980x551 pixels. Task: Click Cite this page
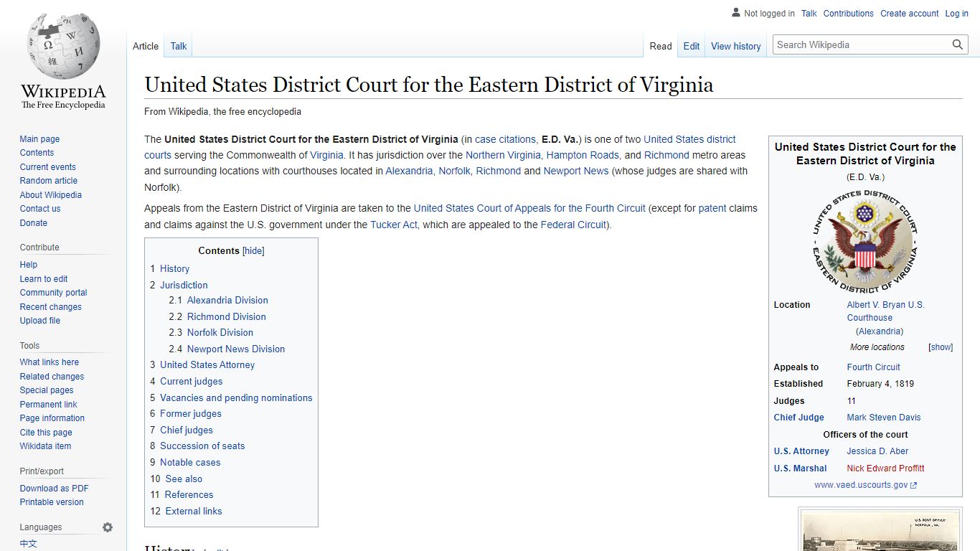pos(46,433)
